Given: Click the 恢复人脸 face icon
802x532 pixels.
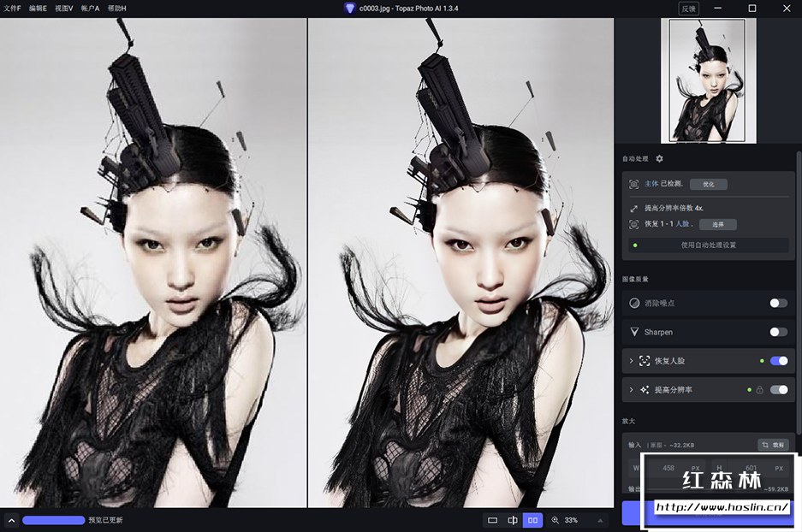Looking at the screenshot, I should (645, 361).
